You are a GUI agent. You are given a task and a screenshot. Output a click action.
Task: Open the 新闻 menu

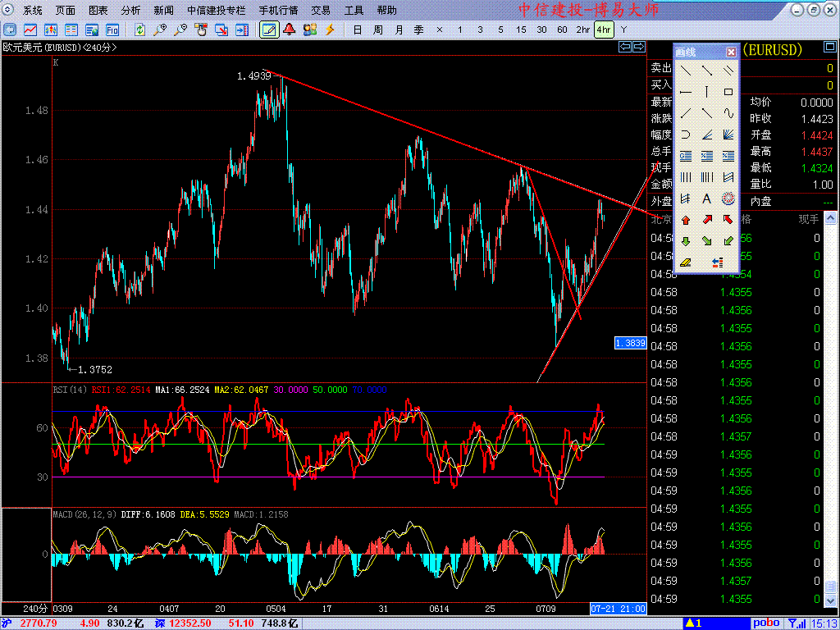163,10
